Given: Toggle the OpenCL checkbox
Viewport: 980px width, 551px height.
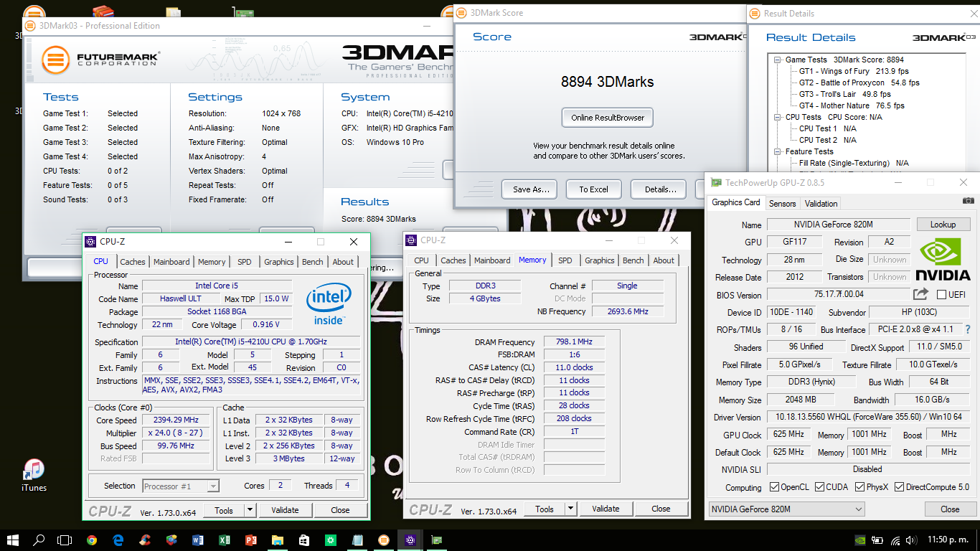Looking at the screenshot, I should pos(774,487).
